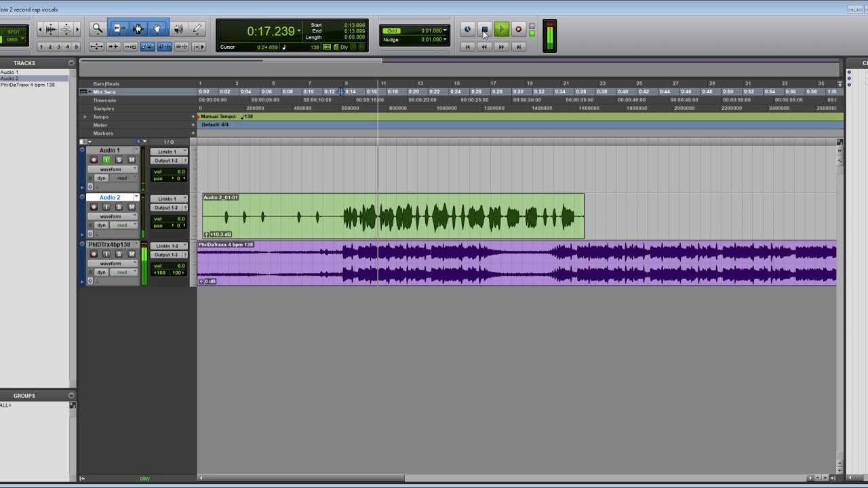Click the Markers ruler label
The width and height of the screenshot is (868, 488).
pos(103,134)
